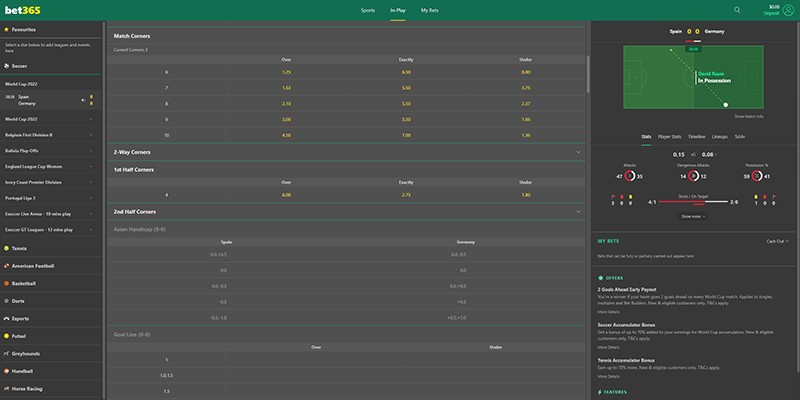This screenshot has height=400, width=800.
Task: Switch to the Player Stats tab
Action: [x=669, y=137]
